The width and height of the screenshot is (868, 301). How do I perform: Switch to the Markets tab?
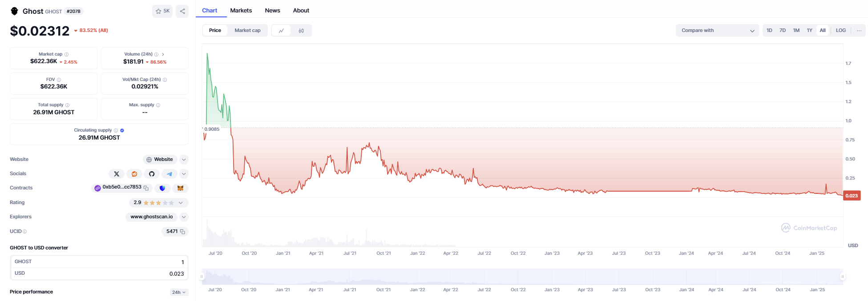(241, 11)
